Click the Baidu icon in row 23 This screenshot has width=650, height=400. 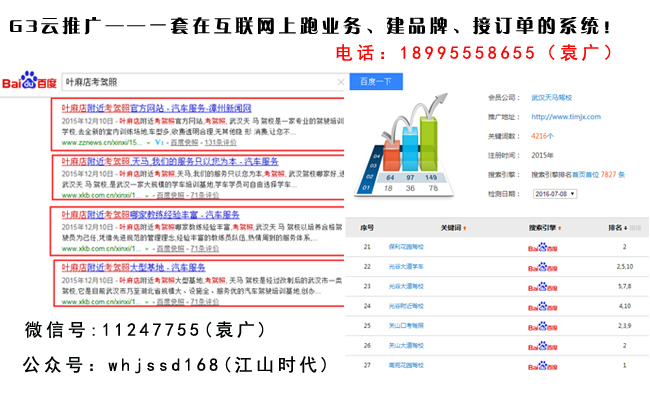543,287
